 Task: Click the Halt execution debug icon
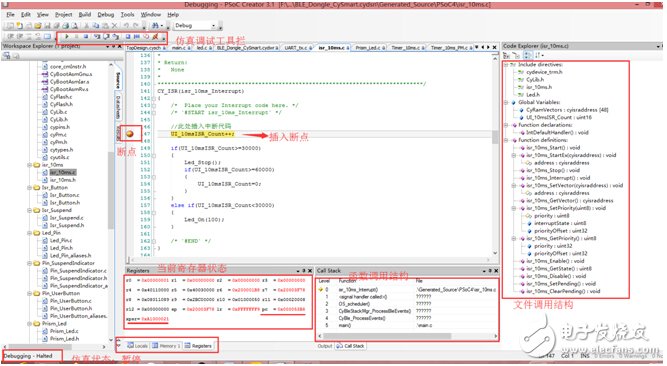click(x=77, y=37)
